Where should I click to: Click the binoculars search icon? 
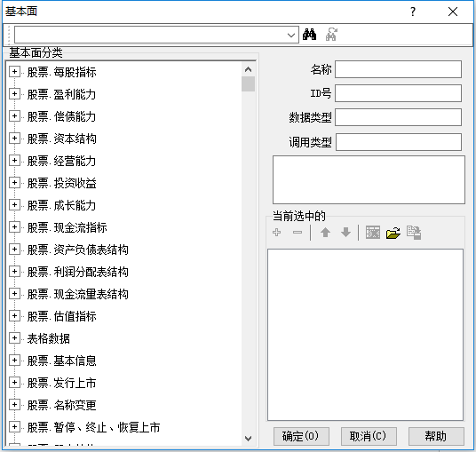(309, 35)
